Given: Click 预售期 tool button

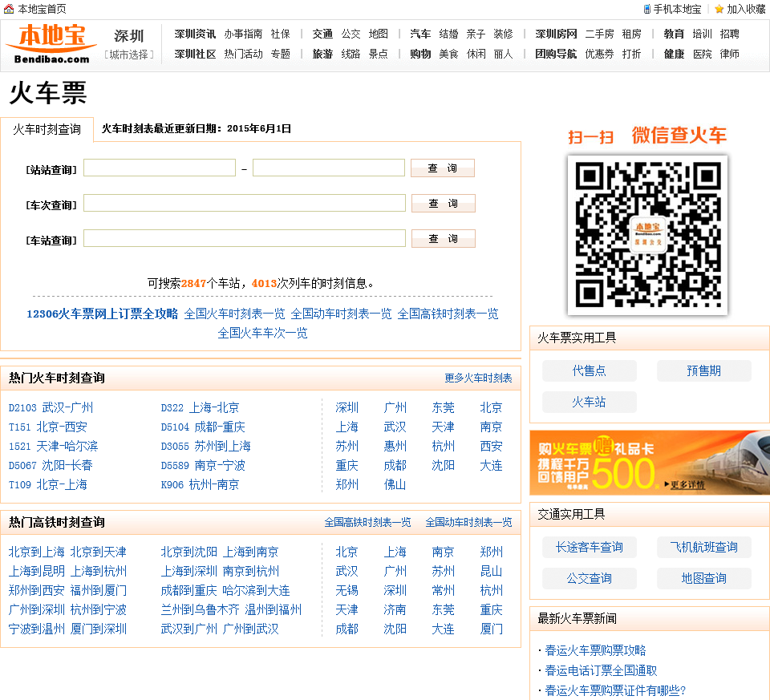Looking at the screenshot, I should click(x=703, y=370).
